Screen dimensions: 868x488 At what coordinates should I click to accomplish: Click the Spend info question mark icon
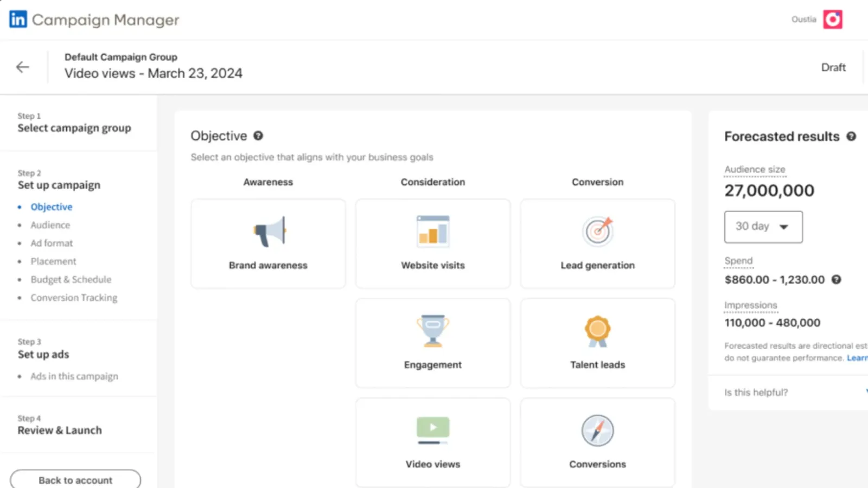pyautogui.click(x=837, y=280)
